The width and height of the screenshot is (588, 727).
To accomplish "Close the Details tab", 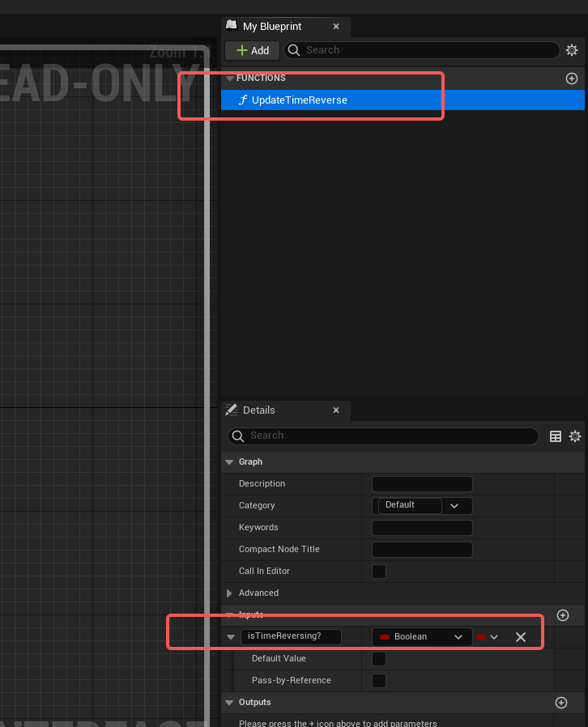I will point(336,410).
